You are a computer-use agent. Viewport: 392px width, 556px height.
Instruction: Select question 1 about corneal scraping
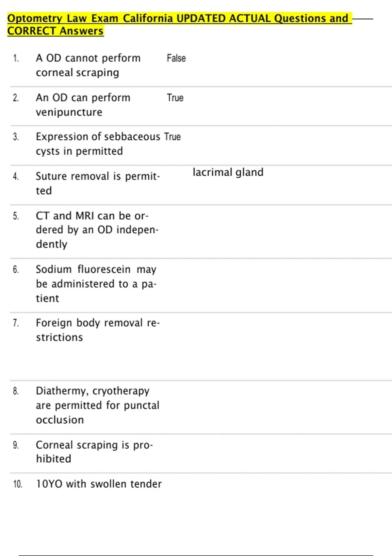pos(88,65)
